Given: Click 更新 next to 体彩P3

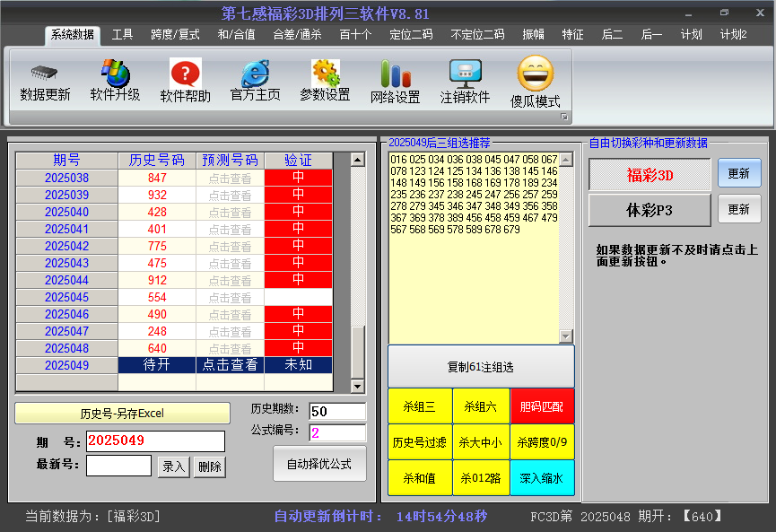Looking at the screenshot, I should click(739, 209).
